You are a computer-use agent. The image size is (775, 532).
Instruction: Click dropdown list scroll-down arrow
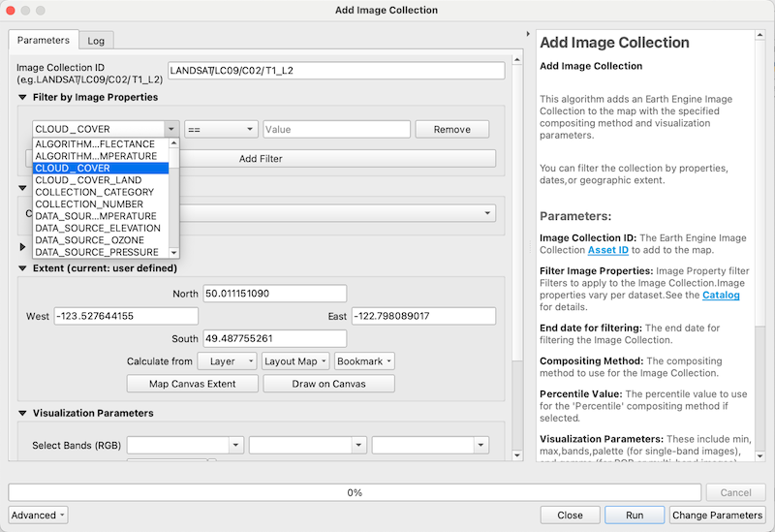173,253
